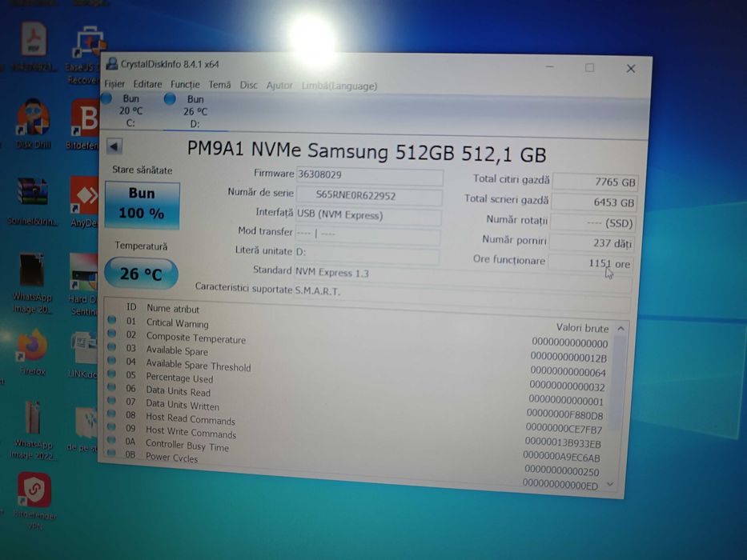Open the Fișier menu
The height and width of the screenshot is (560, 747).
tap(114, 84)
